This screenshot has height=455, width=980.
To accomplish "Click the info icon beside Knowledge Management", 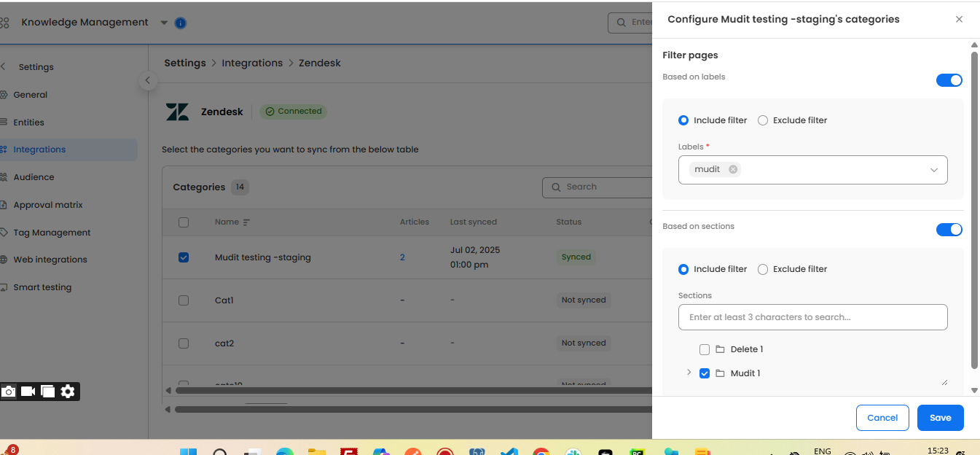I will 181,23.
